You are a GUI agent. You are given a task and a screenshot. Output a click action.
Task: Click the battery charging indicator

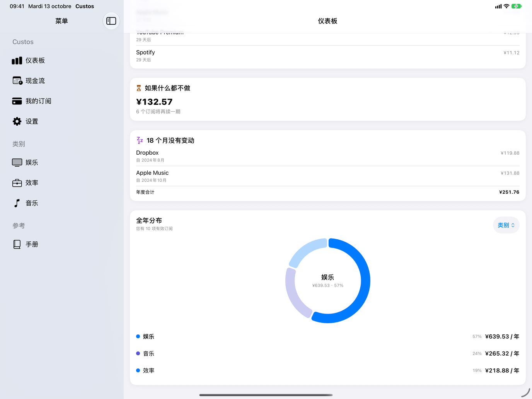click(x=517, y=6)
